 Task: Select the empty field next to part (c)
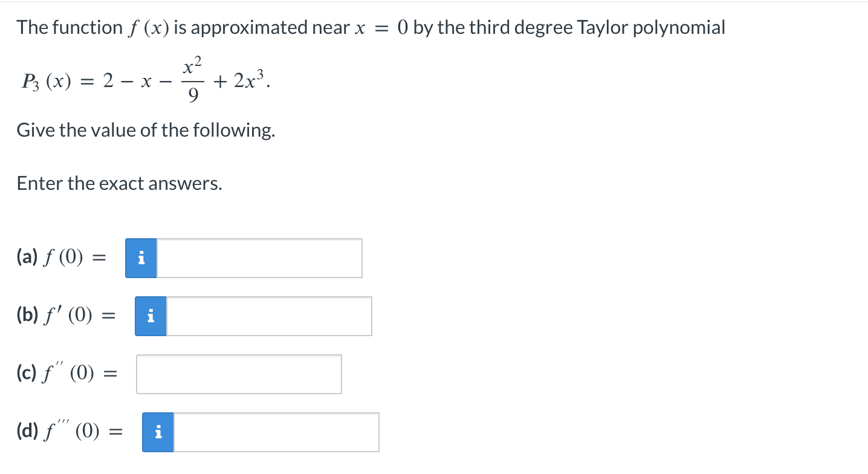pyautogui.click(x=239, y=374)
